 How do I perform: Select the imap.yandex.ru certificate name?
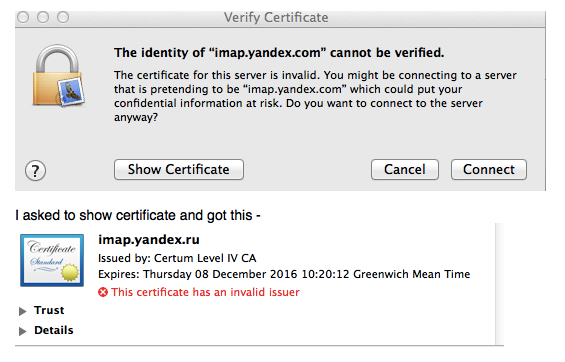pyautogui.click(x=149, y=240)
